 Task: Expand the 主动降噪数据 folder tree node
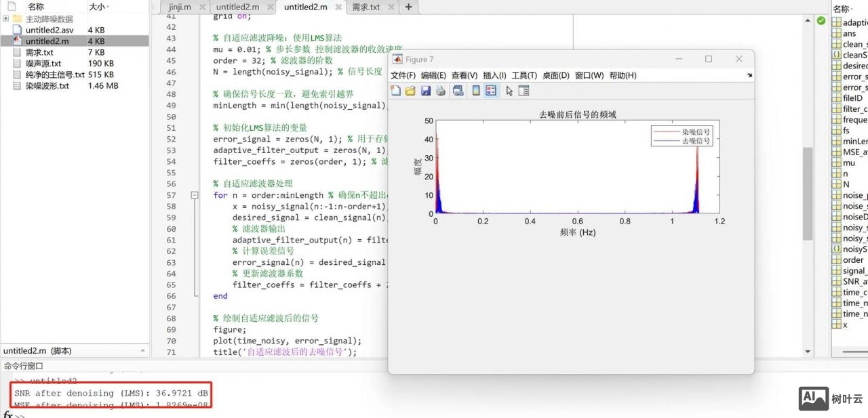(6, 19)
